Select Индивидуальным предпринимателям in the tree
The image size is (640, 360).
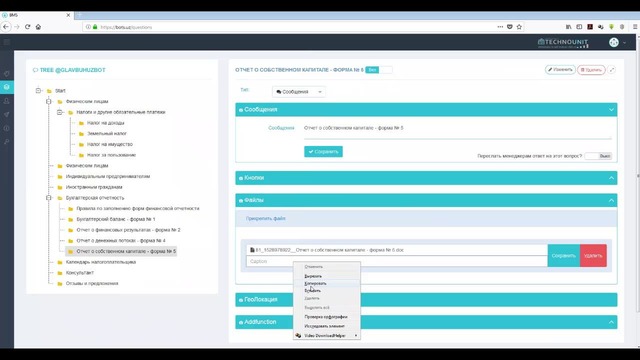tap(108, 176)
